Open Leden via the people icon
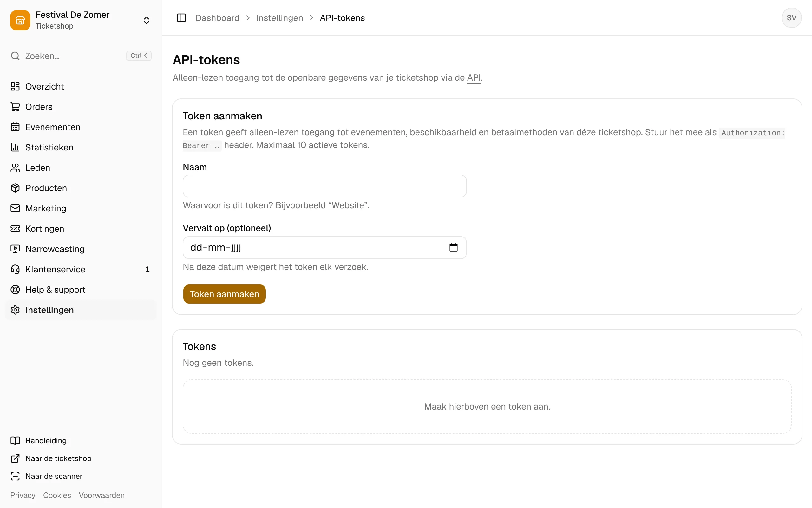The width and height of the screenshot is (812, 508). point(15,168)
